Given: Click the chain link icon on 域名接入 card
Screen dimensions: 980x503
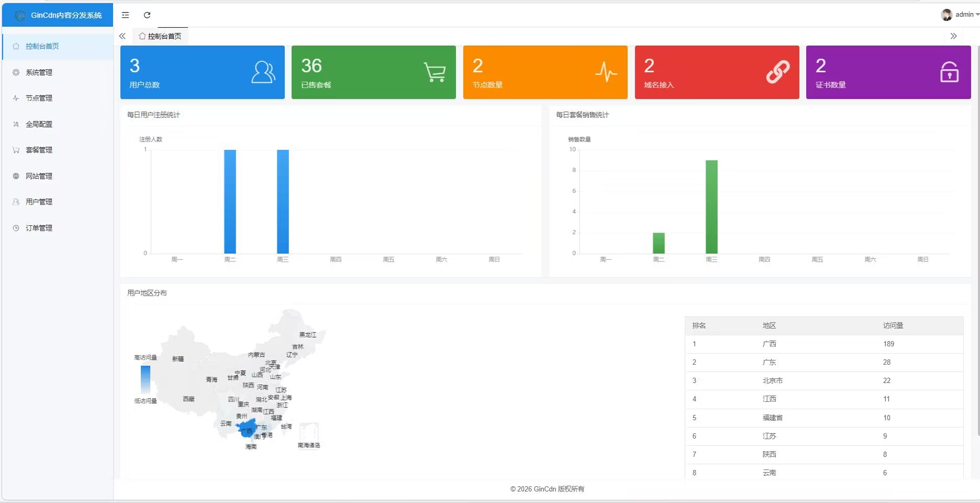Looking at the screenshot, I should [x=778, y=72].
